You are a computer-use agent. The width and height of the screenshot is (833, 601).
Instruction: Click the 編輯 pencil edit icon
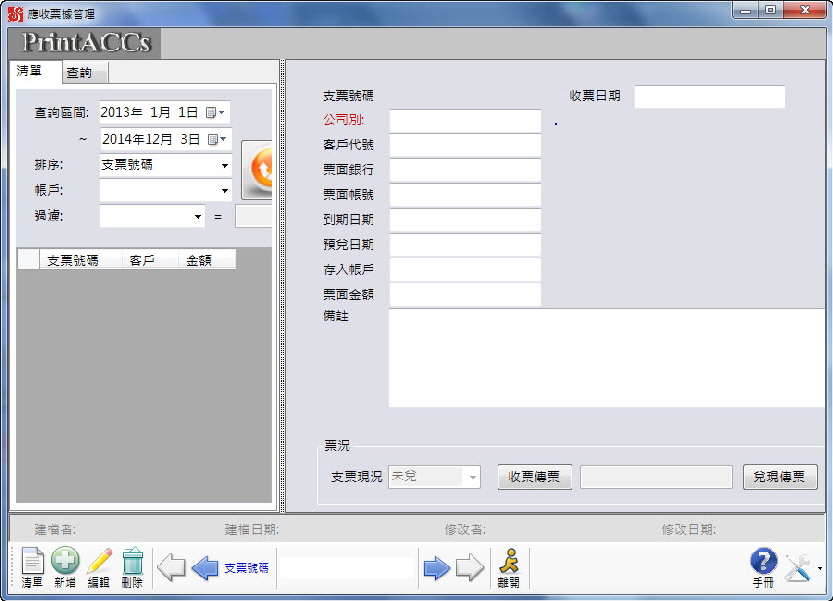pyautogui.click(x=99, y=565)
